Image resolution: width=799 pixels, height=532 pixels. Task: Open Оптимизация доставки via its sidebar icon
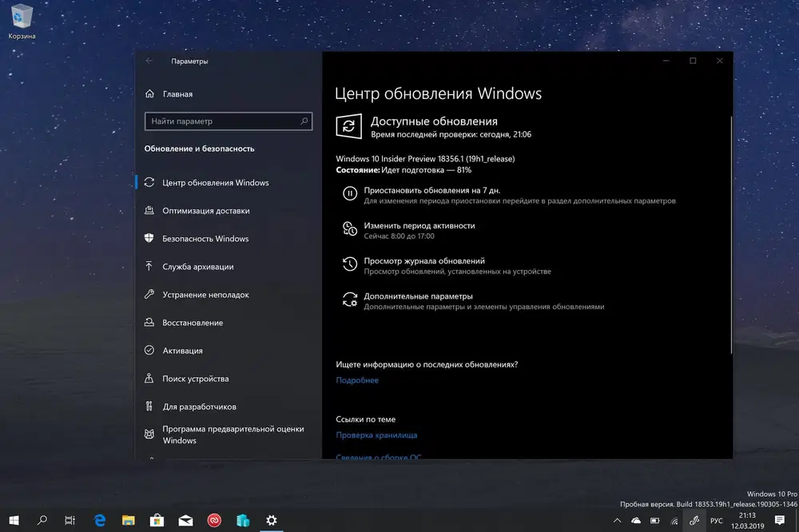149,210
